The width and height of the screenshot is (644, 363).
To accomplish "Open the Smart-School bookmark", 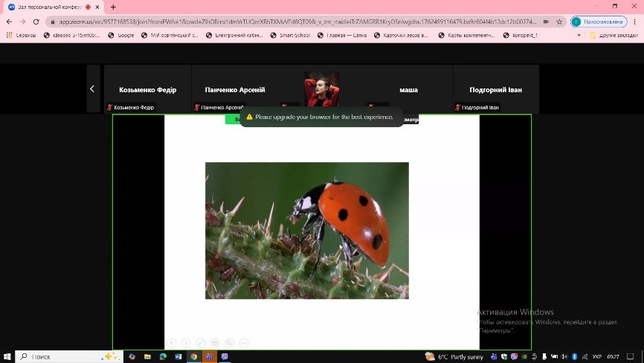I will tap(290, 35).
